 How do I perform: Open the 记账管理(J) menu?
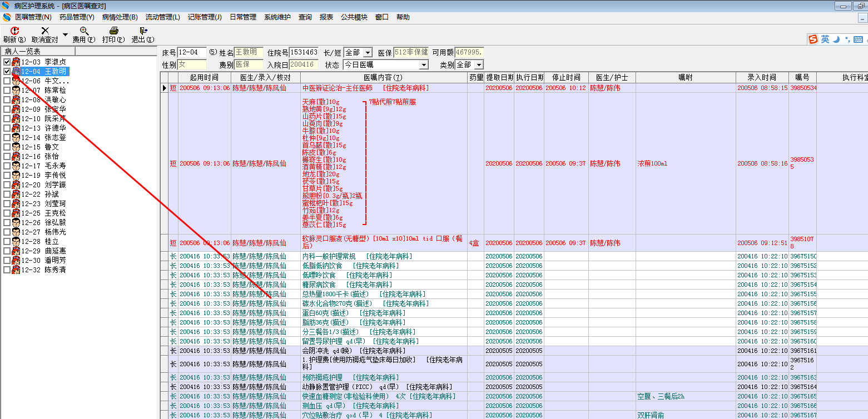click(205, 17)
